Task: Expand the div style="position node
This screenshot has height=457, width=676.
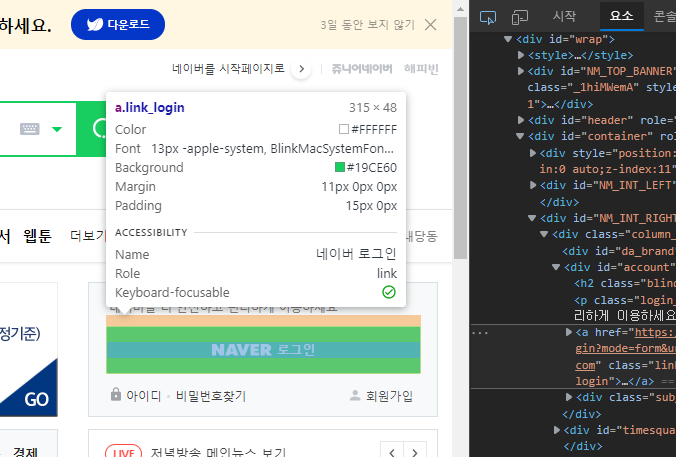Action: 533,153
